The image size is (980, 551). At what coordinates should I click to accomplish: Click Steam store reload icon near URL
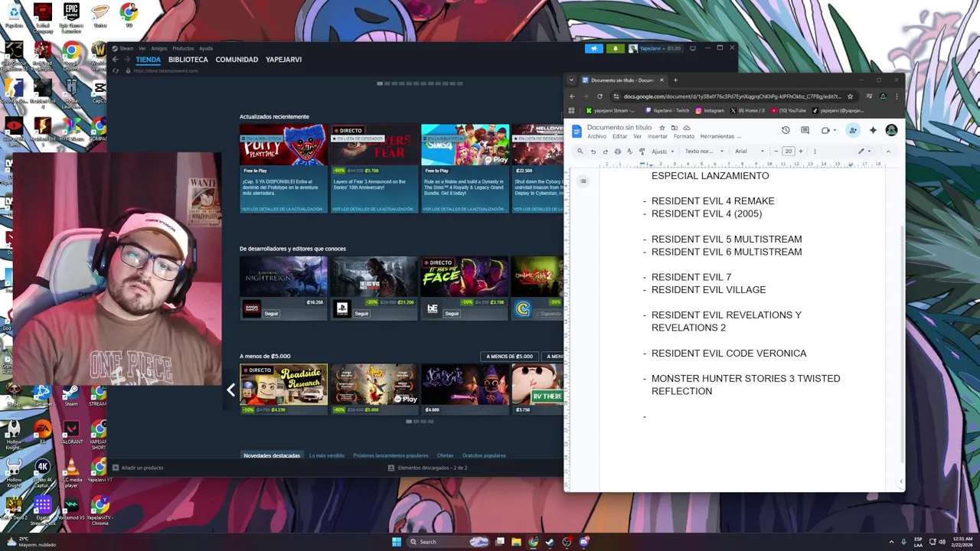[x=116, y=71]
